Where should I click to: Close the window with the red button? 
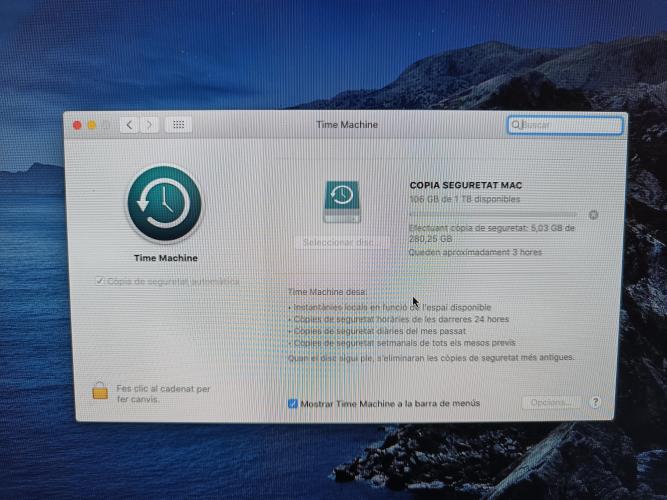(x=77, y=125)
